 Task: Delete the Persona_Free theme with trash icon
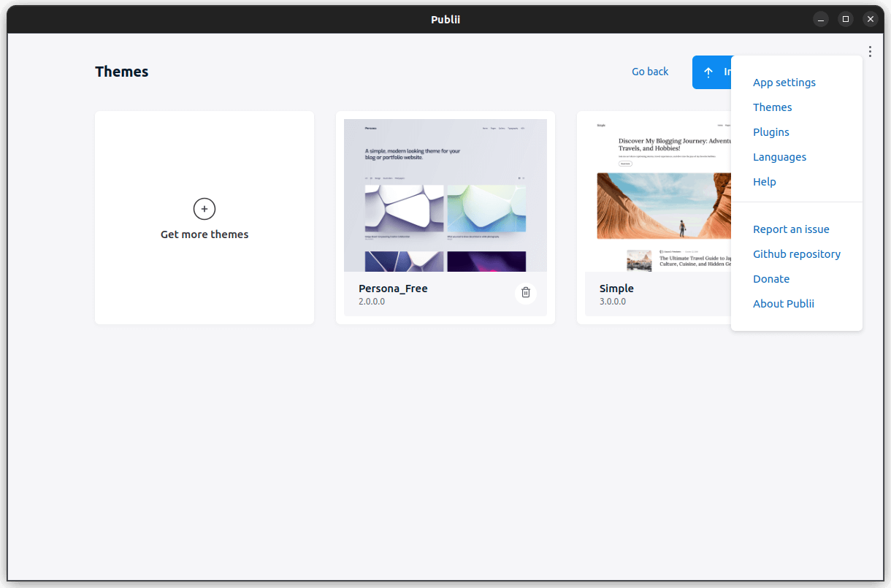pyautogui.click(x=526, y=293)
